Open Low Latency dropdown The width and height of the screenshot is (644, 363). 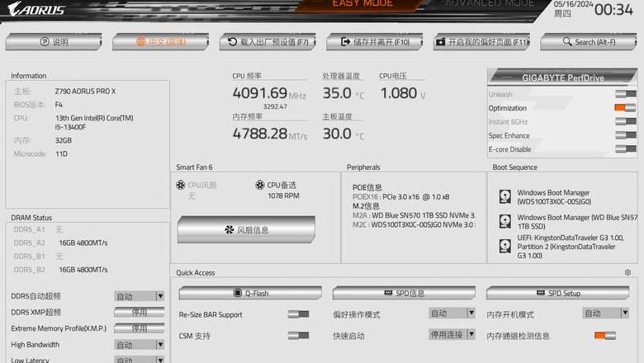coord(140,360)
